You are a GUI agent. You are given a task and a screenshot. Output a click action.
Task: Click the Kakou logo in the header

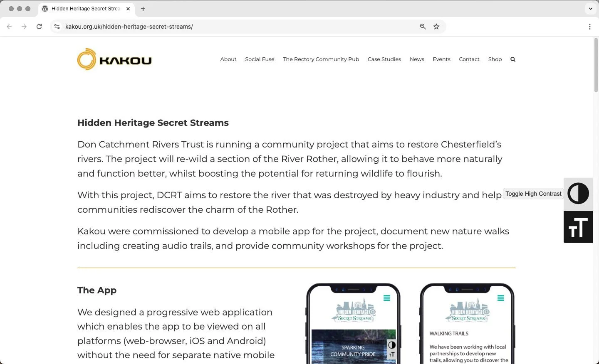point(114,59)
